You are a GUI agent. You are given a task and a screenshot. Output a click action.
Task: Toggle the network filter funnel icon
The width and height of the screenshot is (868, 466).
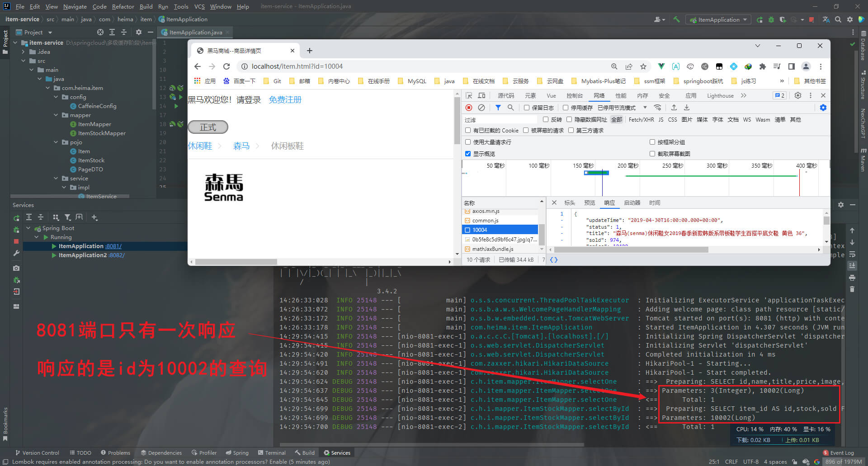tap(498, 108)
